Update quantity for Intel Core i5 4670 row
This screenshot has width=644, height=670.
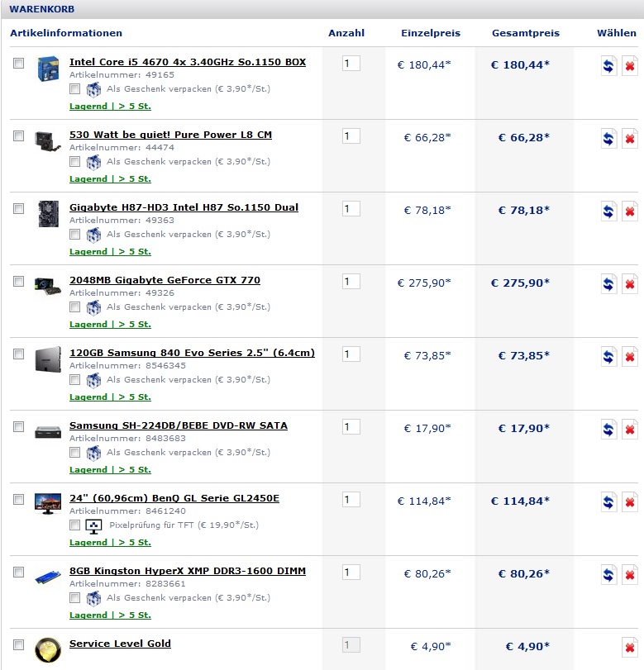click(x=608, y=66)
